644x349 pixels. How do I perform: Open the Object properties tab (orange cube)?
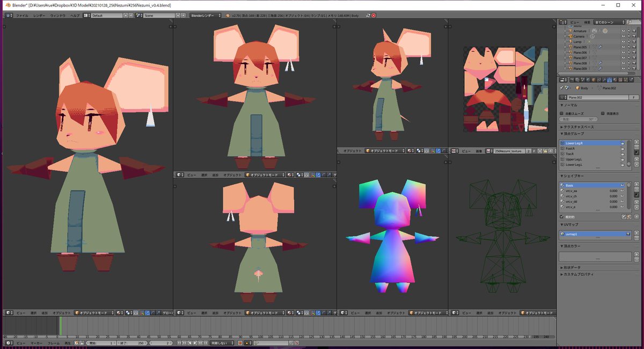594,80
